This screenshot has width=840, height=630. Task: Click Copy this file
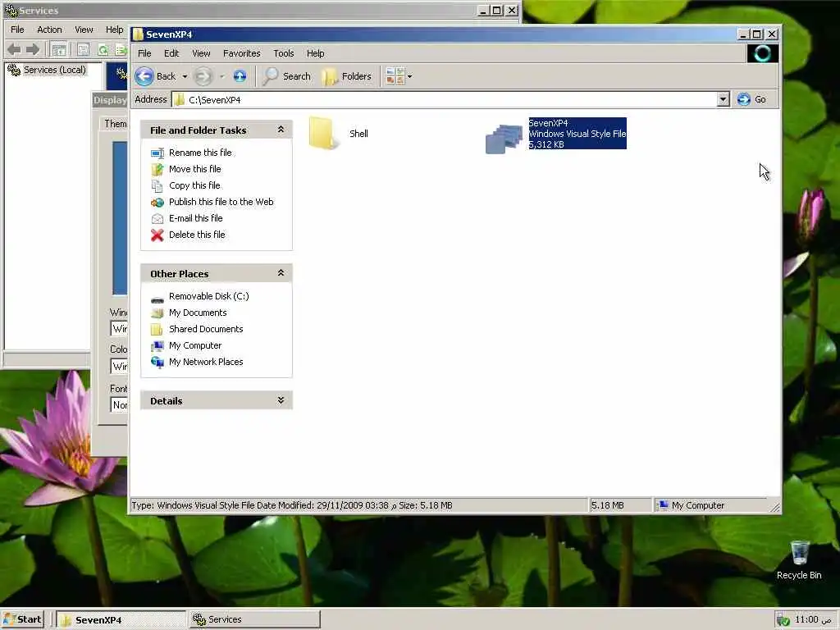194,185
